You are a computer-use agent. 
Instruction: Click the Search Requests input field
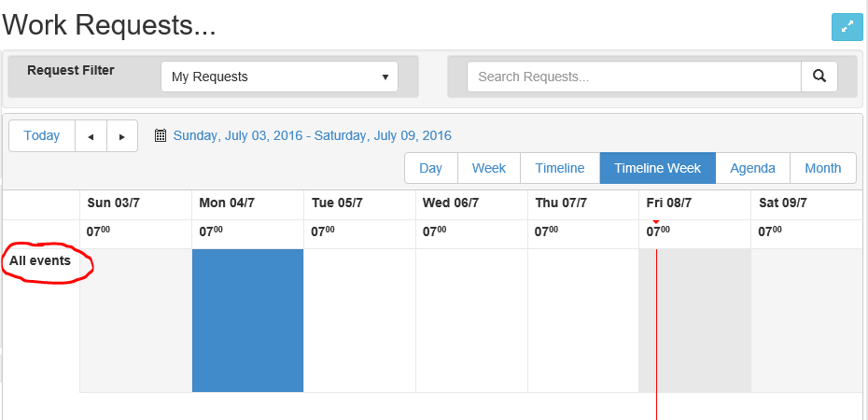pos(635,77)
